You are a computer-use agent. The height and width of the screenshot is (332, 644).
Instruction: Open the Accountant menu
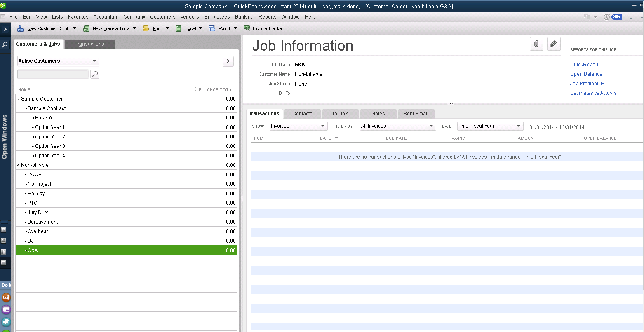(106, 17)
